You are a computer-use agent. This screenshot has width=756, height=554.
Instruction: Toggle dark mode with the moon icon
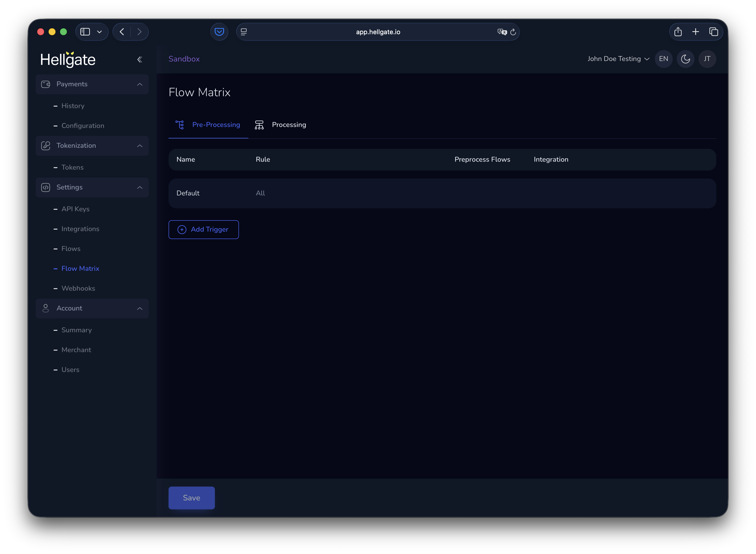685,59
